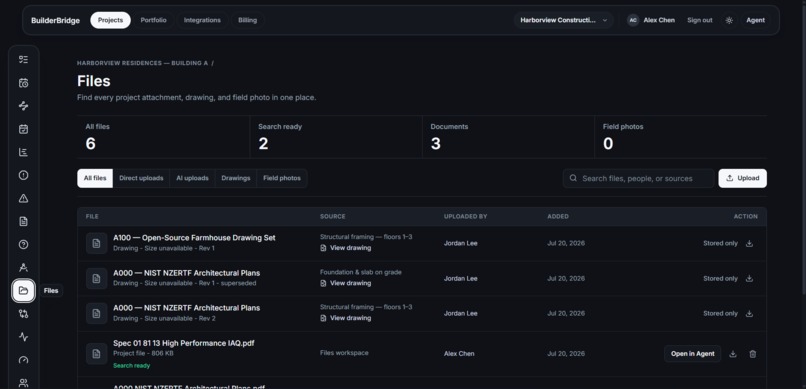Open the activity pulse sidebar icon
Screen dimensions: 806x389
[x=23, y=337]
